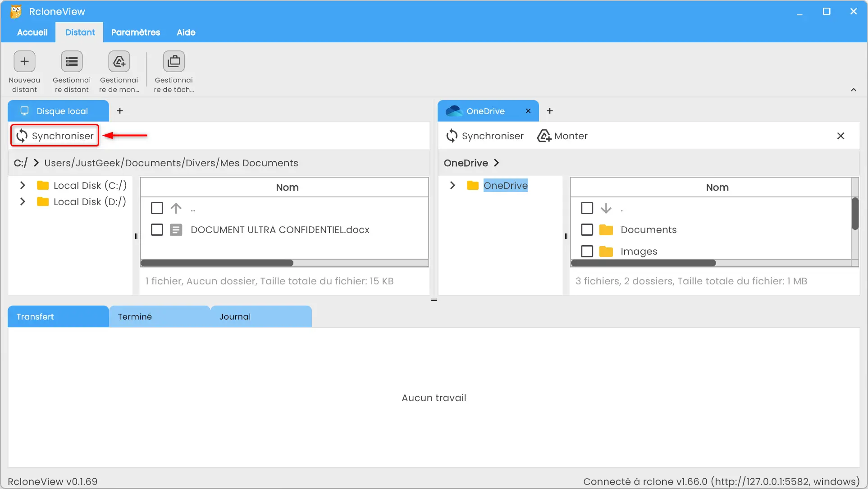Close the OneDrive panel toolbar with X

pos(841,136)
